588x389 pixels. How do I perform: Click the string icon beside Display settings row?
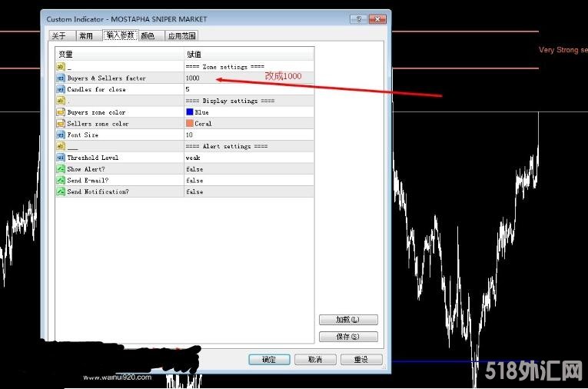coord(61,101)
